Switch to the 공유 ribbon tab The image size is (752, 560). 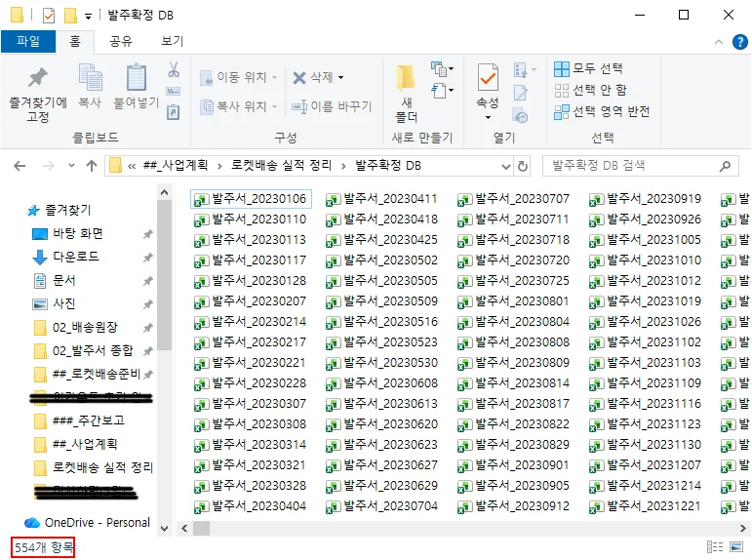(x=120, y=41)
